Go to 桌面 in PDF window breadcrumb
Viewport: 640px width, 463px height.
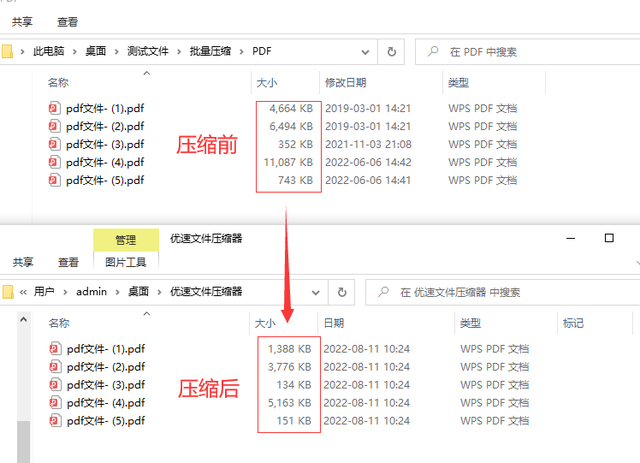(x=96, y=51)
